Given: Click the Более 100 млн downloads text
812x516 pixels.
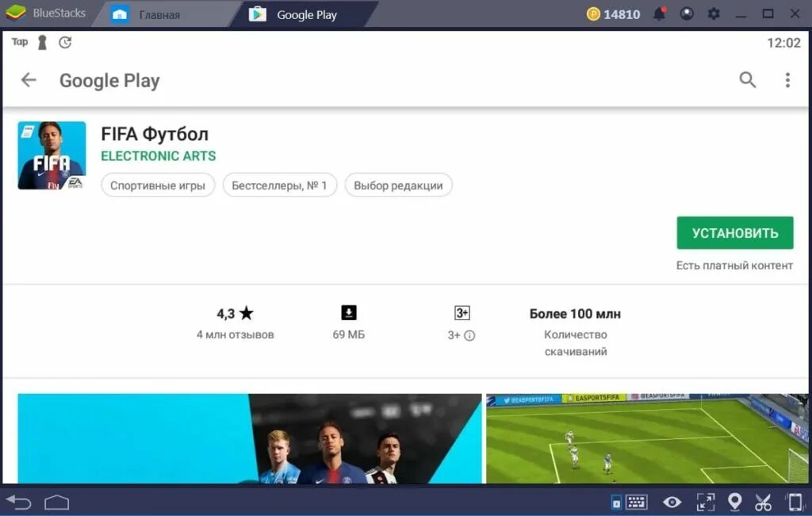Looking at the screenshot, I should (x=575, y=314).
